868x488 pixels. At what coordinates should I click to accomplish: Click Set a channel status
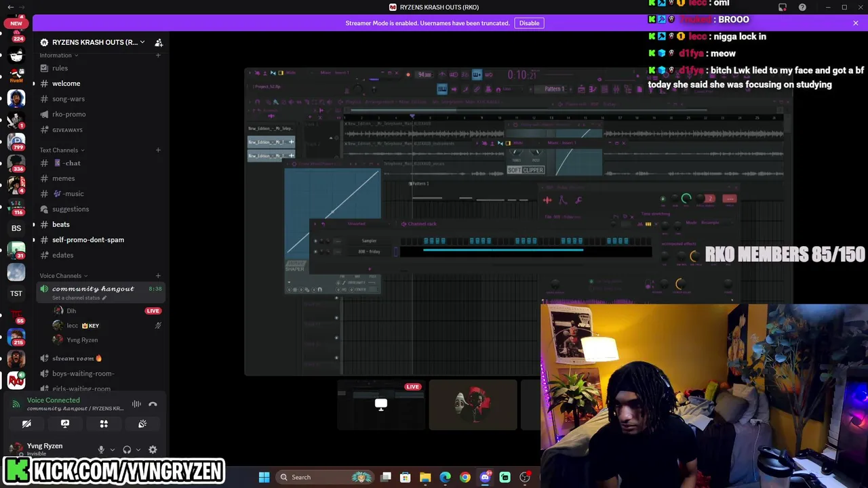pos(78,298)
